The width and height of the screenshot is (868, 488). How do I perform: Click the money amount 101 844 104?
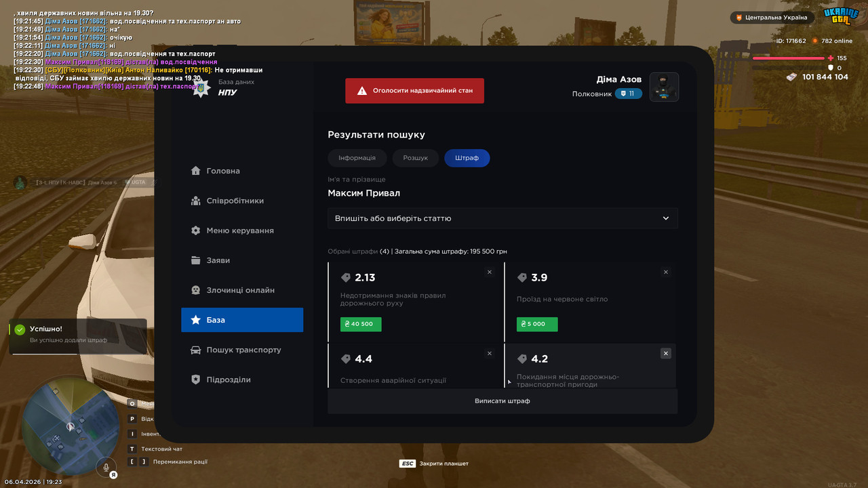825,77
